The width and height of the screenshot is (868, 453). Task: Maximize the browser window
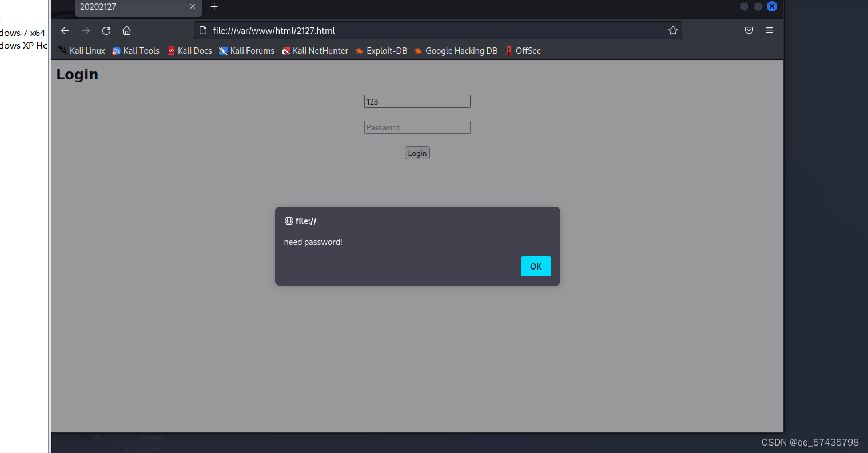(758, 6)
